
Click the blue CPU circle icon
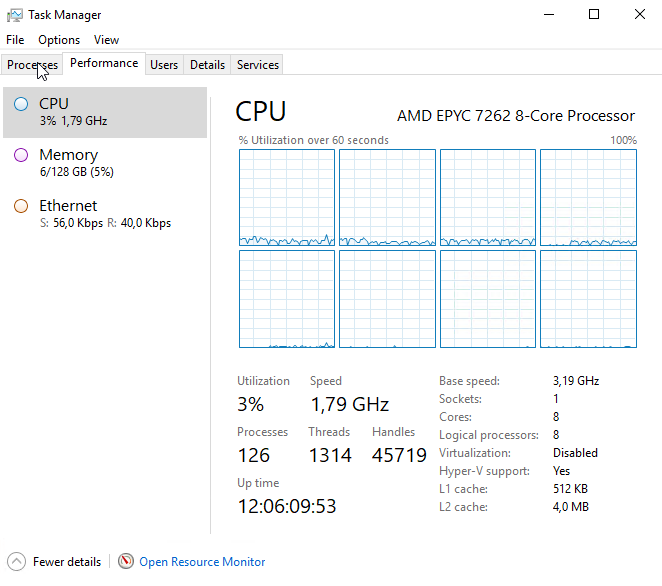coord(21,104)
